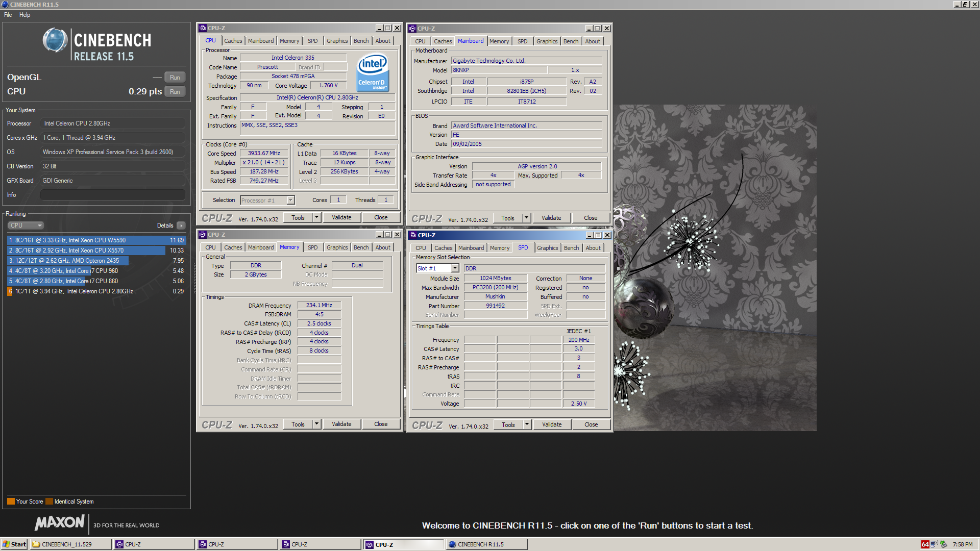Click the Start button icon on the taskbar
The image size is (980, 551).
[x=14, y=544]
